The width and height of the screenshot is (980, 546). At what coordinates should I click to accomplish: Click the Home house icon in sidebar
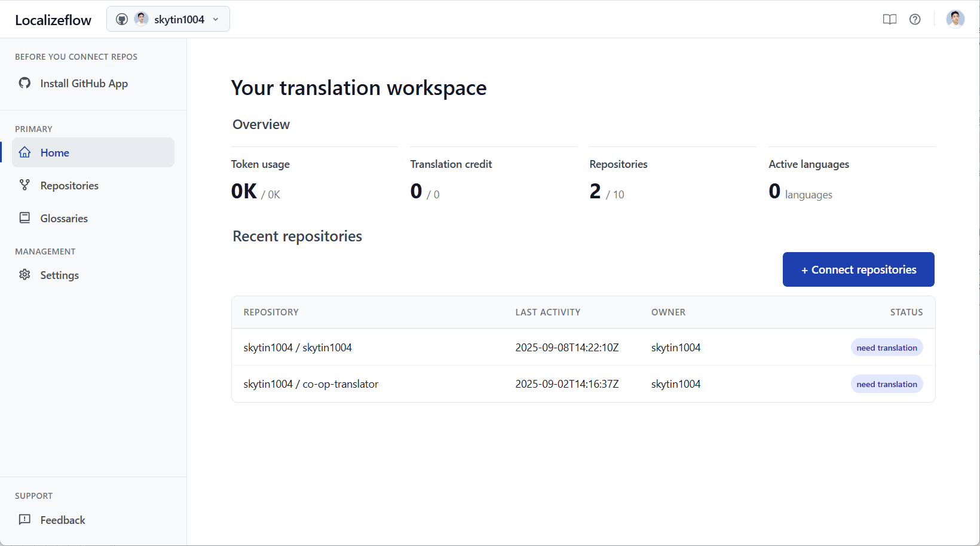24,152
